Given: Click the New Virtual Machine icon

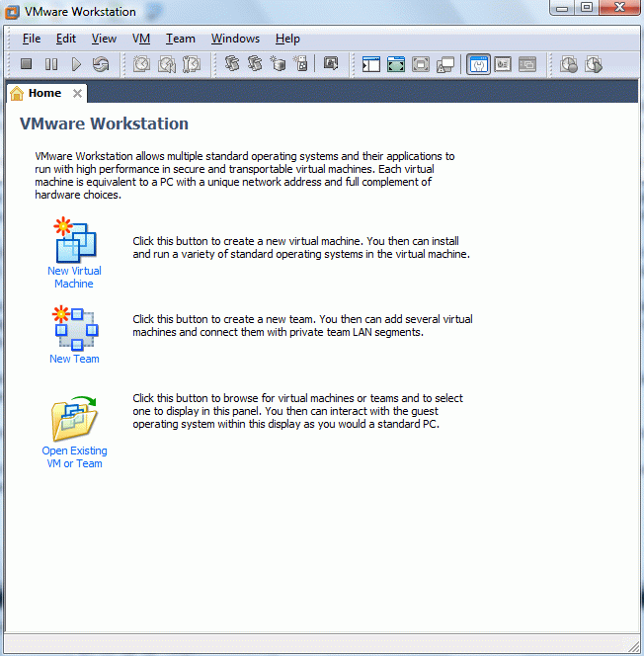Looking at the screenshot, I should (75, 240).
